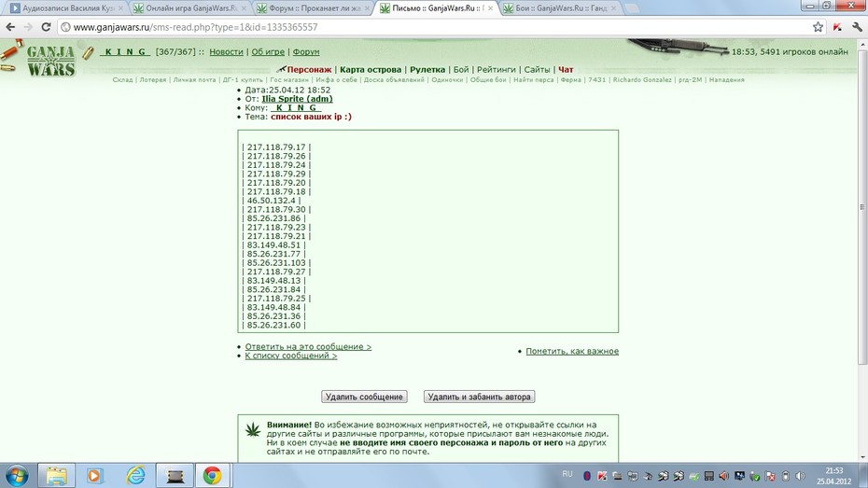The width and height of the screenshot is (868, 488).
Task: Open Лотерея submenu link
Action: 153,79
